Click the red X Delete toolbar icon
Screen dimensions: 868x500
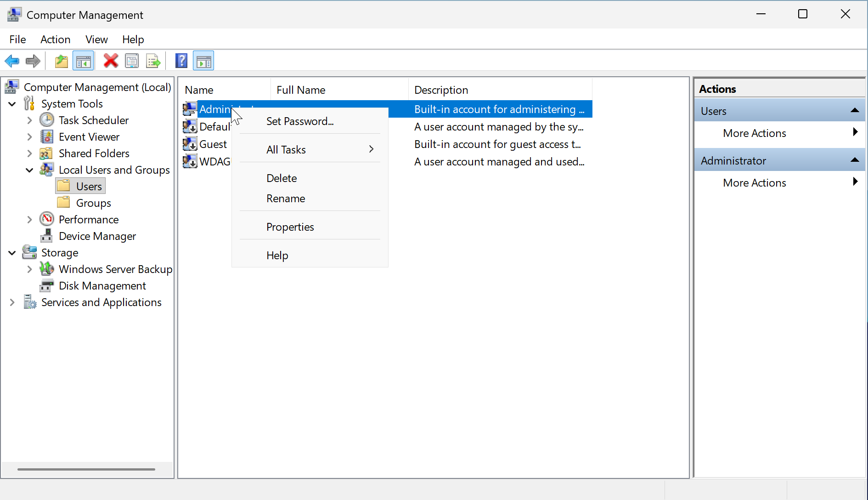[x=111, y=61]
